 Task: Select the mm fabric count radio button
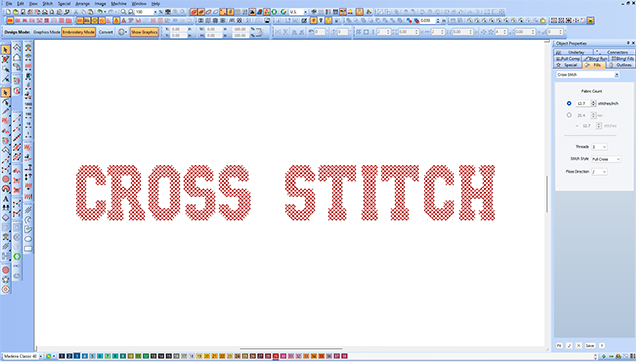tap(569, 115)
